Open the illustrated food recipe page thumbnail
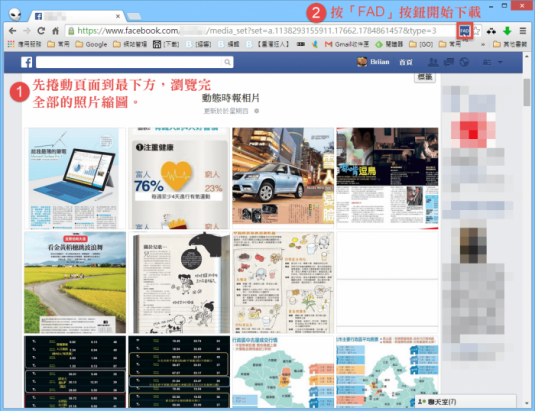The image size is (535, 411). click(x=283, y=282)
